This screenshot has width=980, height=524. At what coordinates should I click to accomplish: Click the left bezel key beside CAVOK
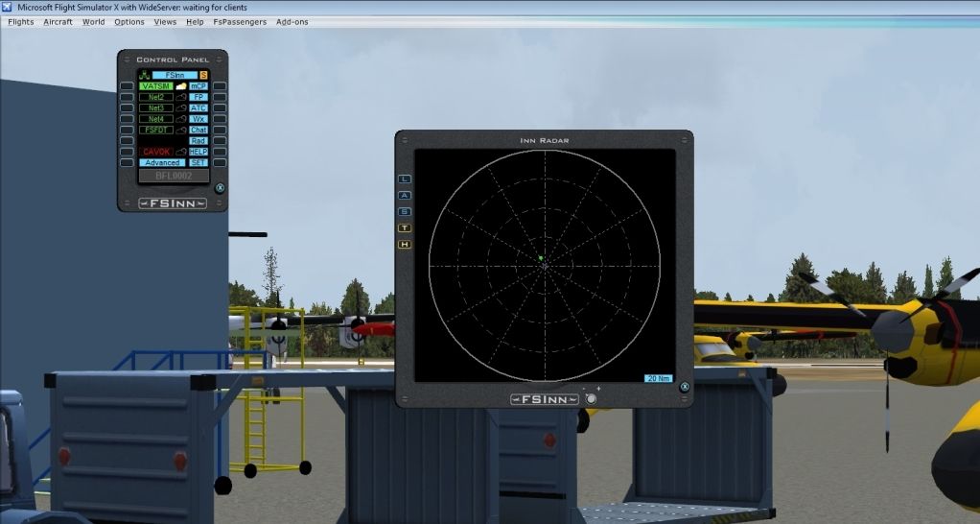tap(127, 152)
